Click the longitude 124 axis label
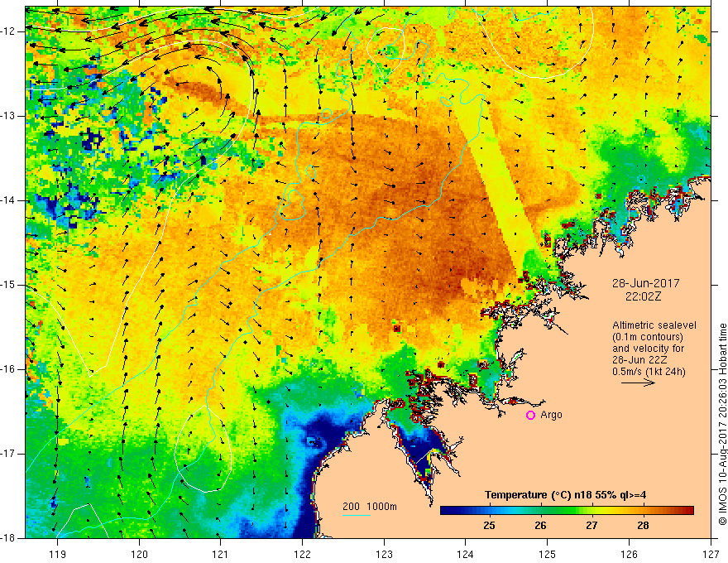 click(x=466, y=554)
